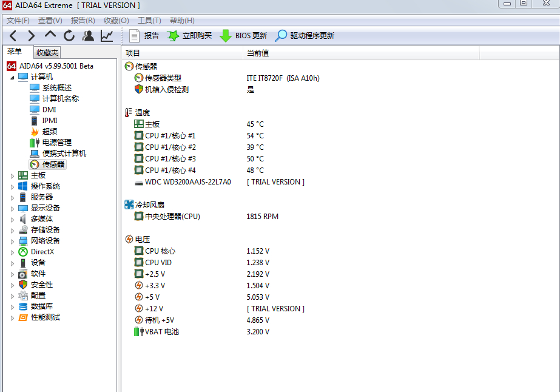This screenshot has height=392, width=560.
Task: Click the 报告 report button
Action: point(144,36)
